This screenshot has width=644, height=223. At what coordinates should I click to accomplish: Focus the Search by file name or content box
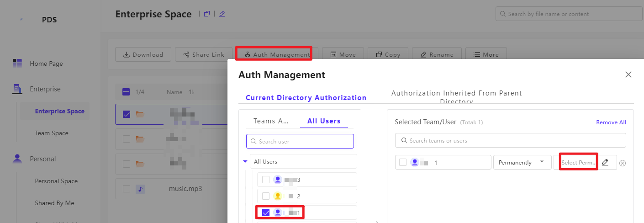(569, 14)
